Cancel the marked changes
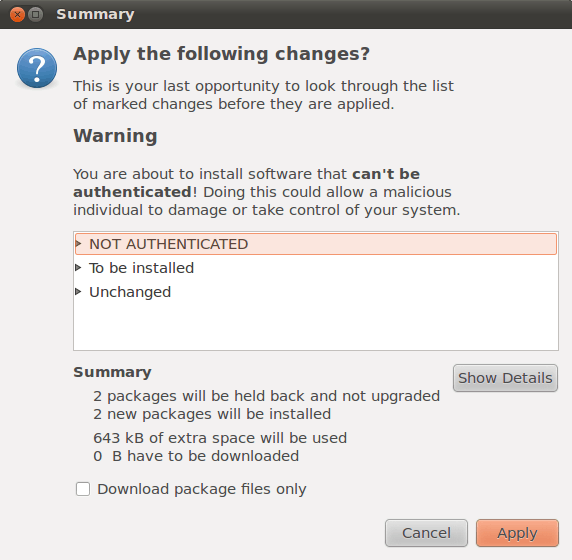This screenshot has height=560, width=572. pos(426,533)
